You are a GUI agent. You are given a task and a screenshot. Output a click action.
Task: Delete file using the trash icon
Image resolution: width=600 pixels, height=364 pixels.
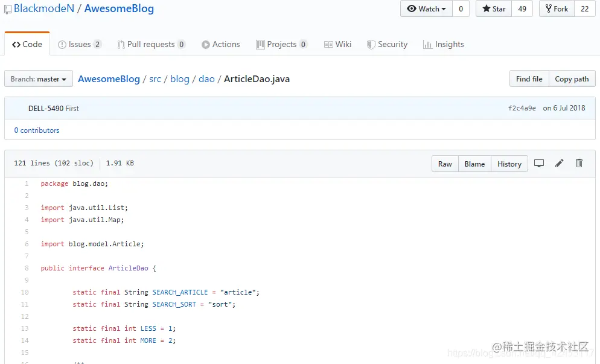(579, 164)
